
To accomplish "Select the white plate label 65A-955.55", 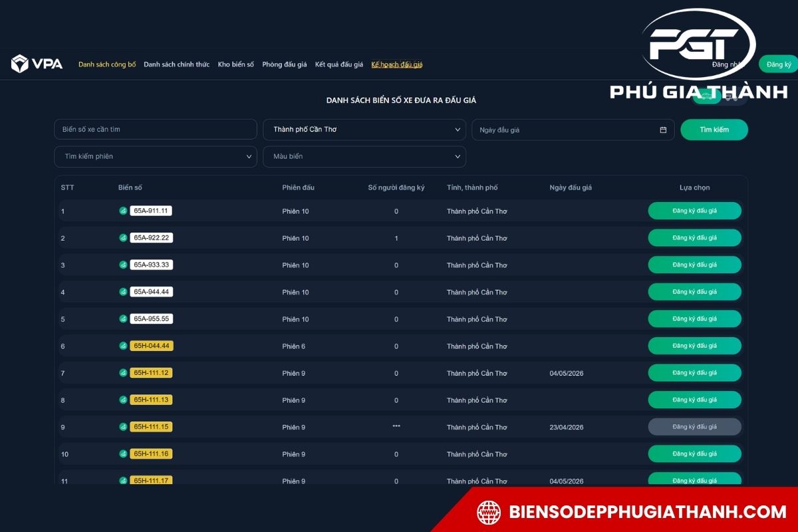I will [x=152, y=319].
